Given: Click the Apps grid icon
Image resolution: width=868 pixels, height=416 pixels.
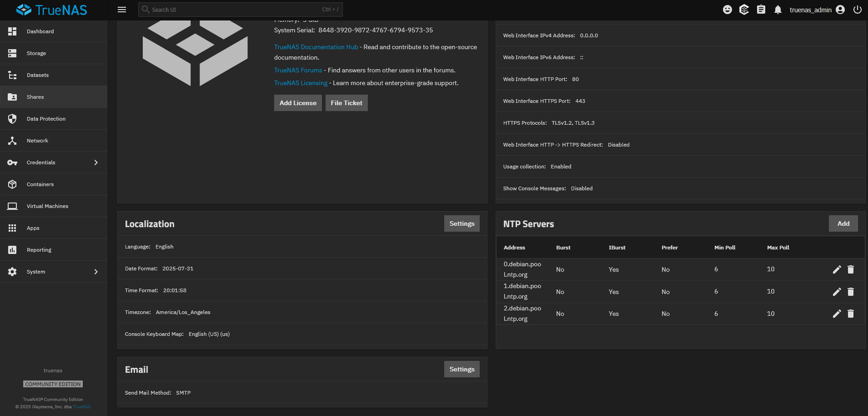Looking at the screenshot, I should click(x=12, y=228).
